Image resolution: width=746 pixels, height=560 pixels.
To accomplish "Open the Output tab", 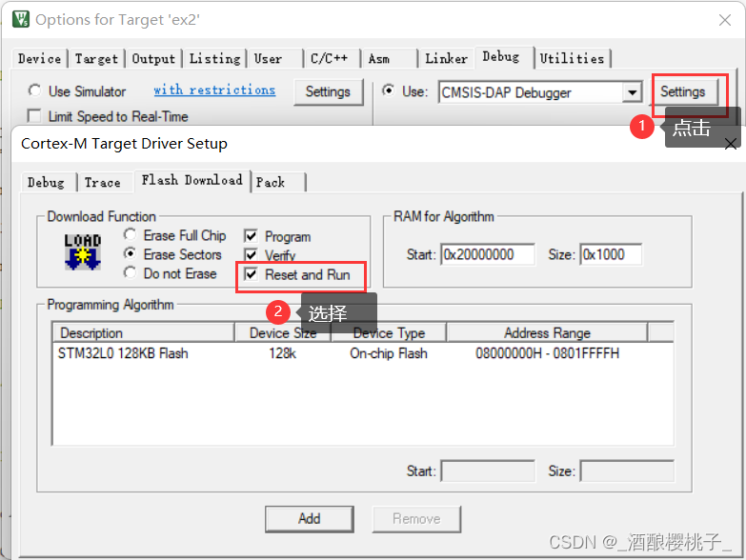I will [153, 59].
